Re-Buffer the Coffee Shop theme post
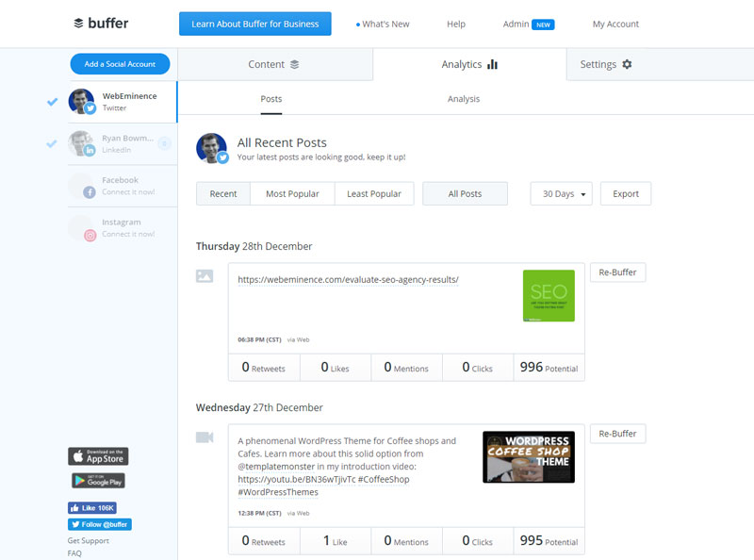The image size is (754, 560). tap(617, 434)
